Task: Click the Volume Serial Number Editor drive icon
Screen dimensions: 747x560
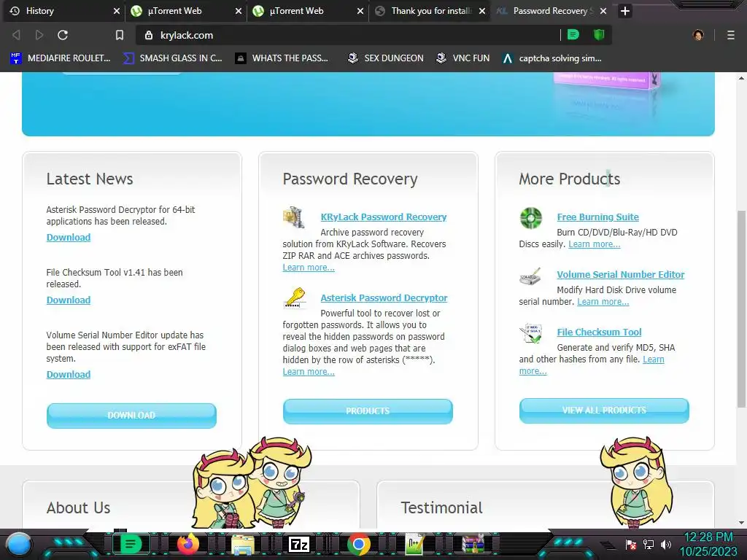Action: (x=530, y=276)
